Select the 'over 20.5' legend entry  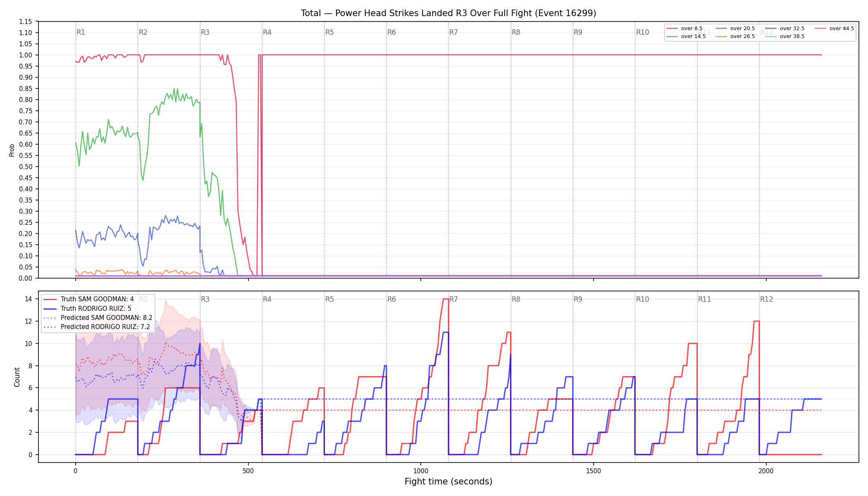(x=735, y=29)
